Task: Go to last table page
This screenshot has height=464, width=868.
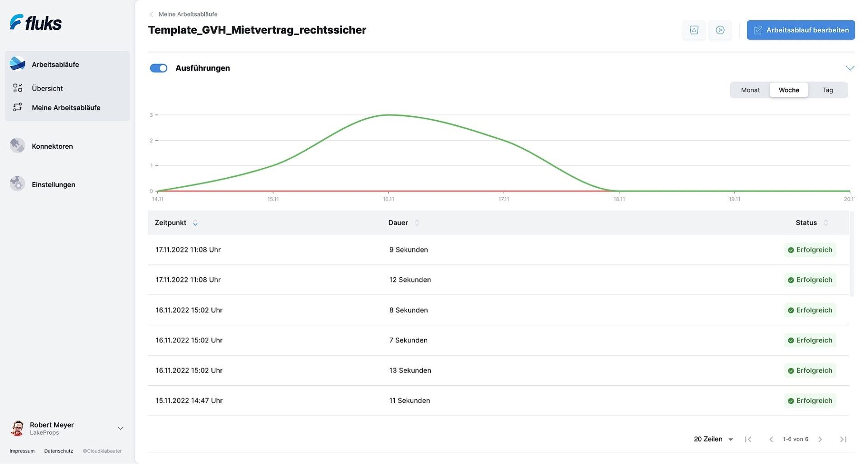Action: pos(843,439)
